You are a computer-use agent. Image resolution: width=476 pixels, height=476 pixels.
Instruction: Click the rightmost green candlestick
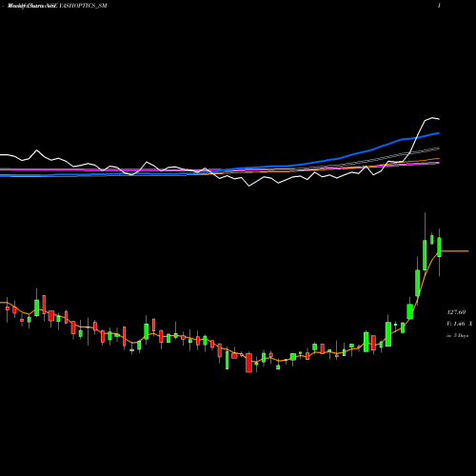pos(440,248)
